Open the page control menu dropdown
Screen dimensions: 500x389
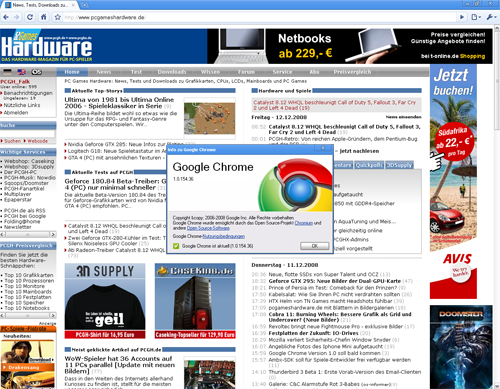476,17
